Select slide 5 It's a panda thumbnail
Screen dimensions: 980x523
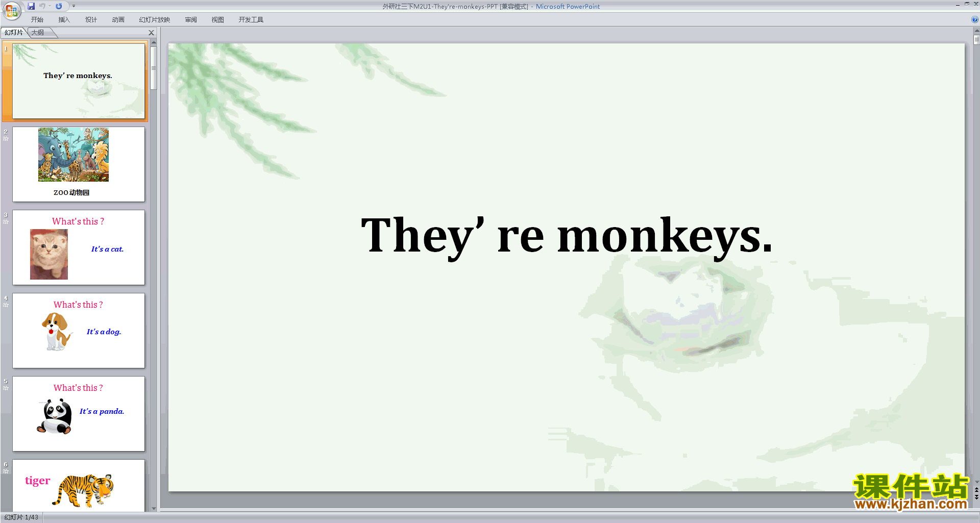coord(79,414)
